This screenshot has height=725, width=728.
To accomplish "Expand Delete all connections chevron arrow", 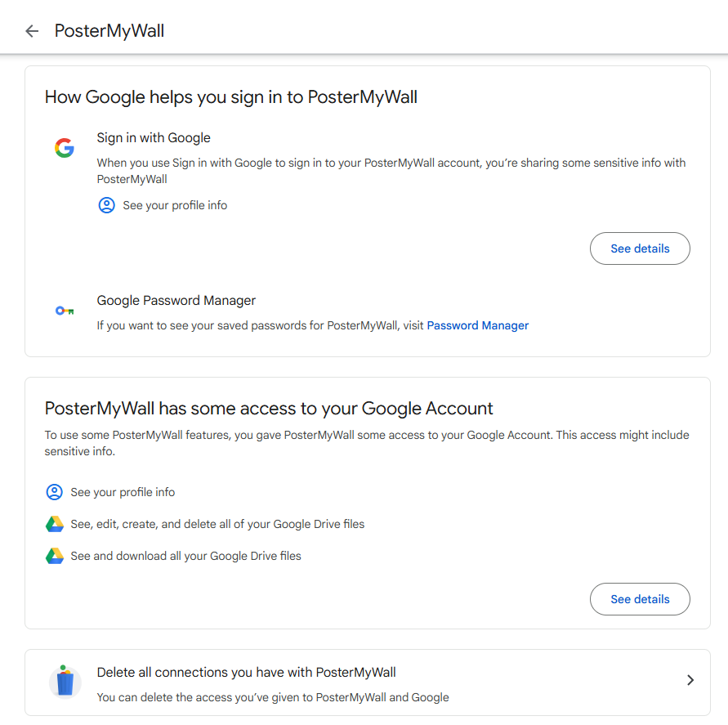I will click(690, 680).
